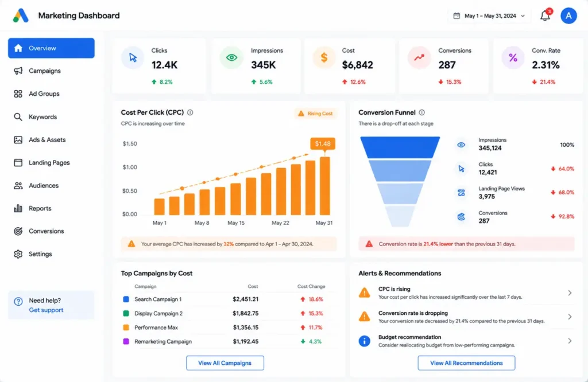This screenshot has width=588, height=382.
Task: Open the user avatar labeled A
Action: (x=568, y=15)
